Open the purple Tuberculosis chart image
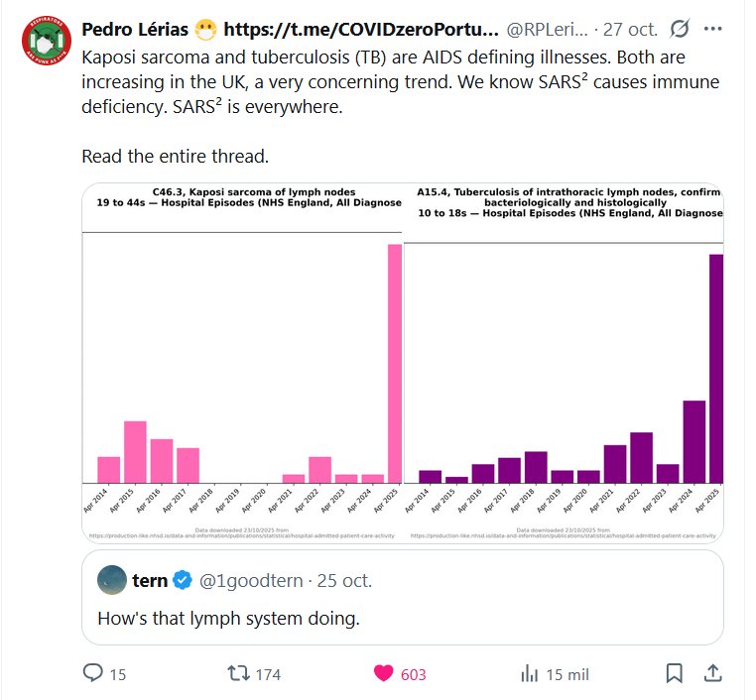 (x=564, y=362)
